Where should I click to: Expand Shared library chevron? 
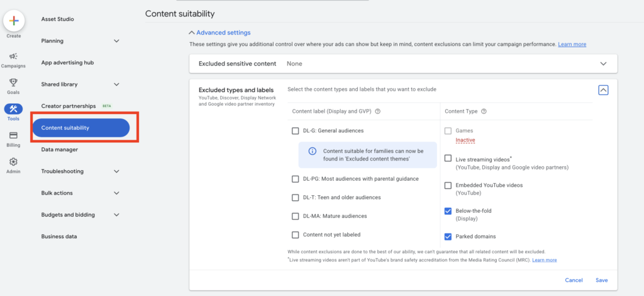click(x=116, y=84)
